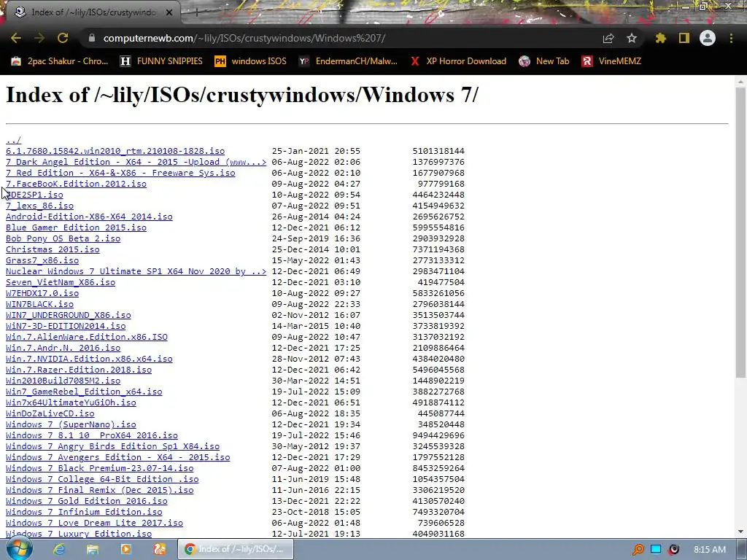Open the windows ISOS bookmark
This screenshot has width=747, height=560.
pyautogui.click(x=251, y=61)
